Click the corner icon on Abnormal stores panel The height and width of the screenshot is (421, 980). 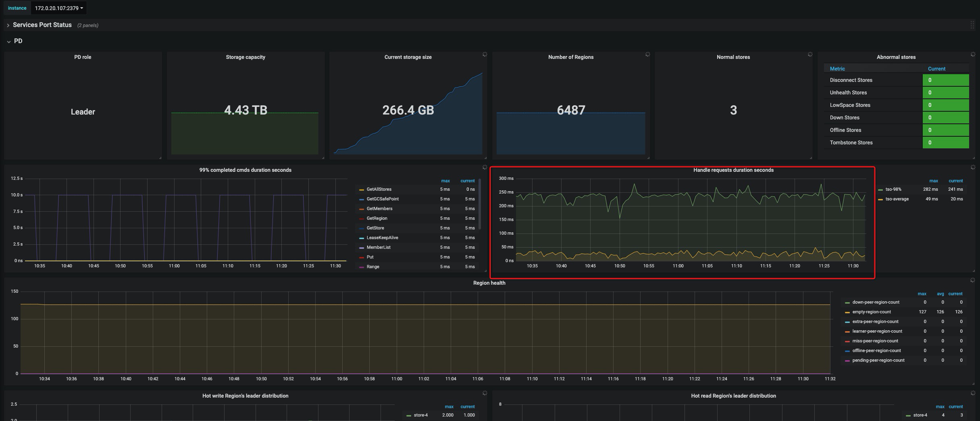click(x=973, y=54)
